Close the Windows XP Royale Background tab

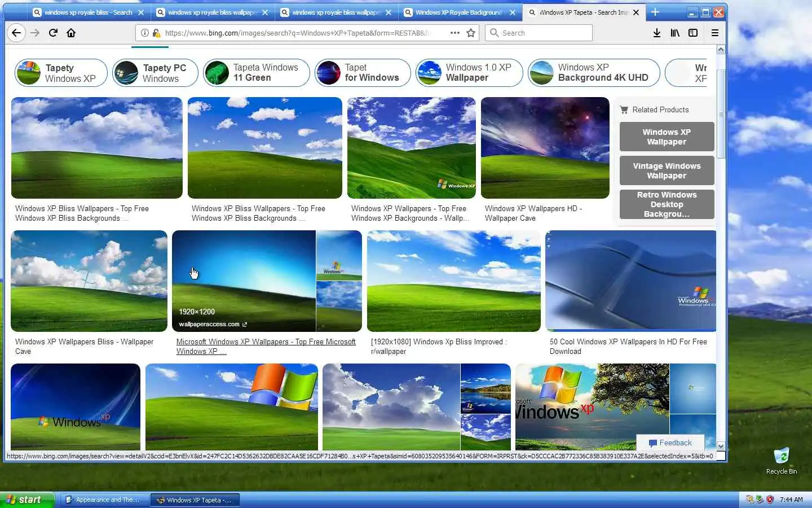(x=512, y=12)
